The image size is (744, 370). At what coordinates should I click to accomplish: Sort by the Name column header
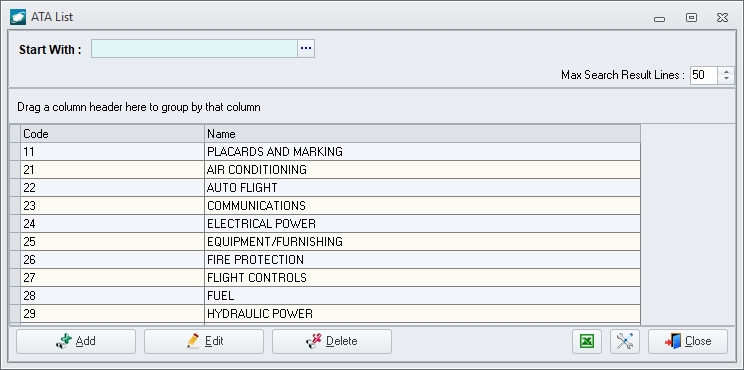(422, 134)
